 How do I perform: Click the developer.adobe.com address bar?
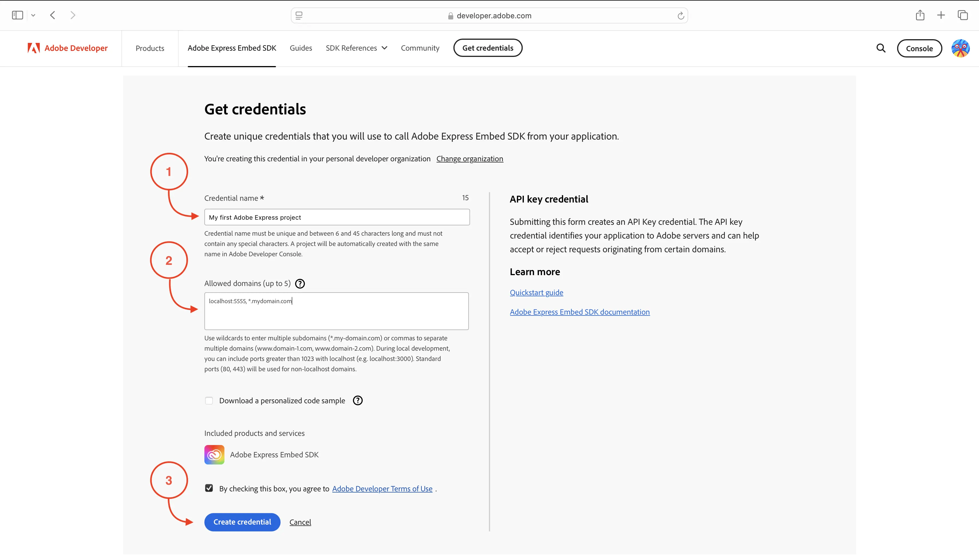[489, 15]
